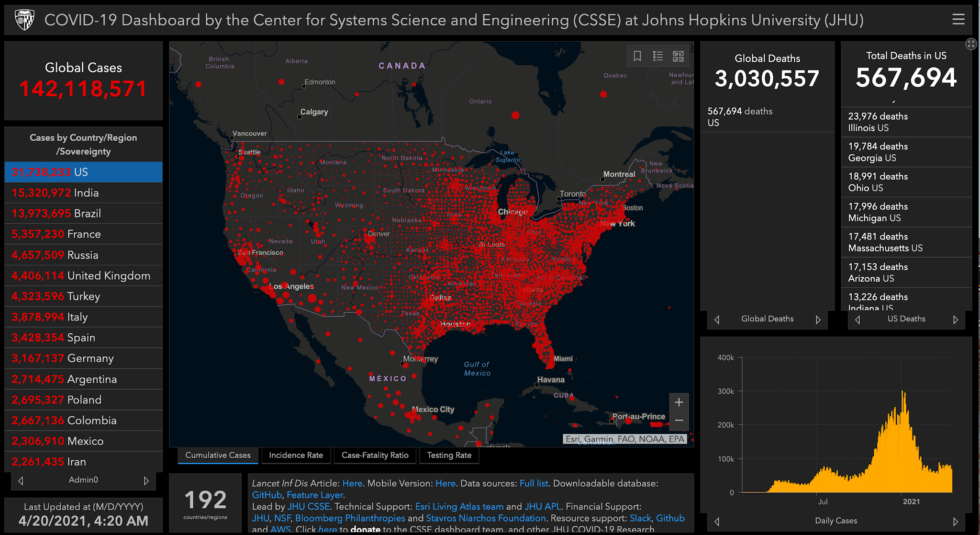Go to previous Admin0 list page
This screenshot has width=980, height=535.
[x=21, y=480]
